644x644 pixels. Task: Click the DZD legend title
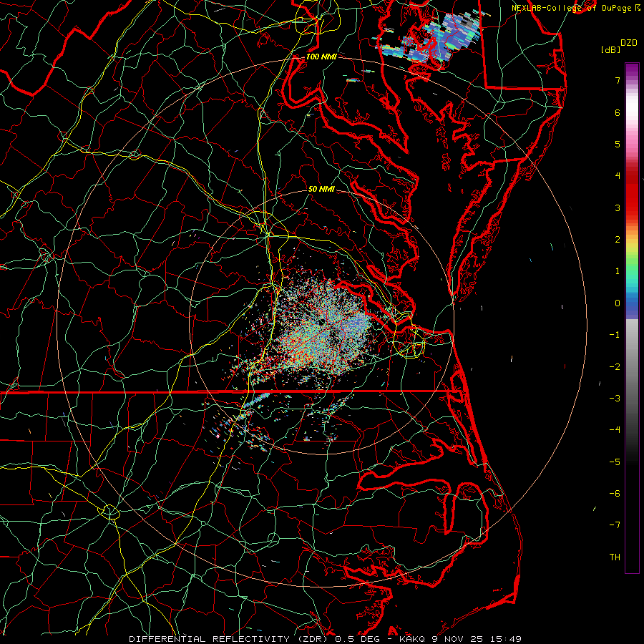[629, 42]
